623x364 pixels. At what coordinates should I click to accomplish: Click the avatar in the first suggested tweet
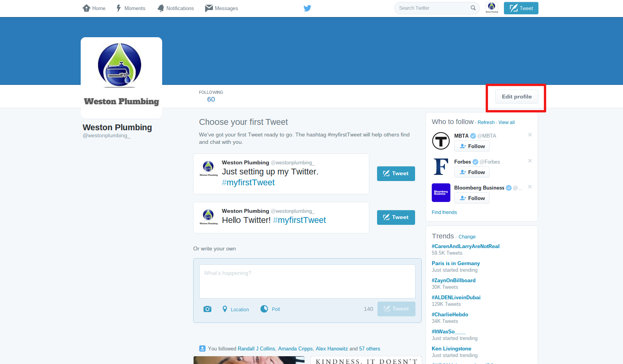click(x=209, y=169)
